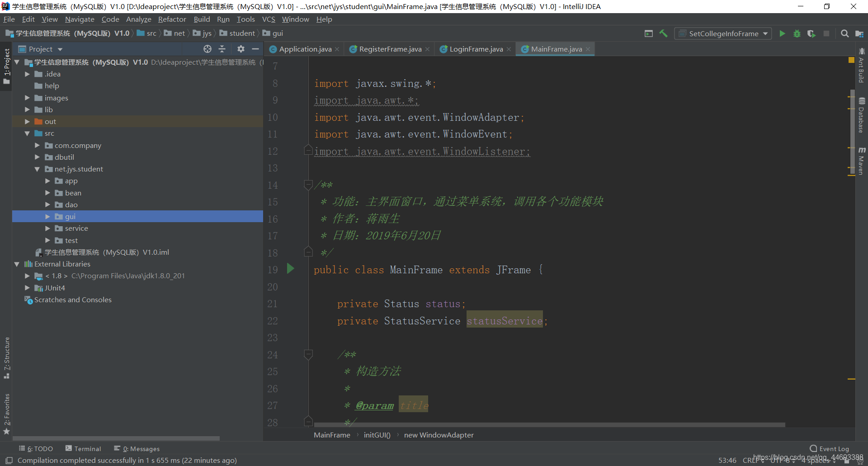
Task: Close the LoginFrame.java tab
Action: 509,49
